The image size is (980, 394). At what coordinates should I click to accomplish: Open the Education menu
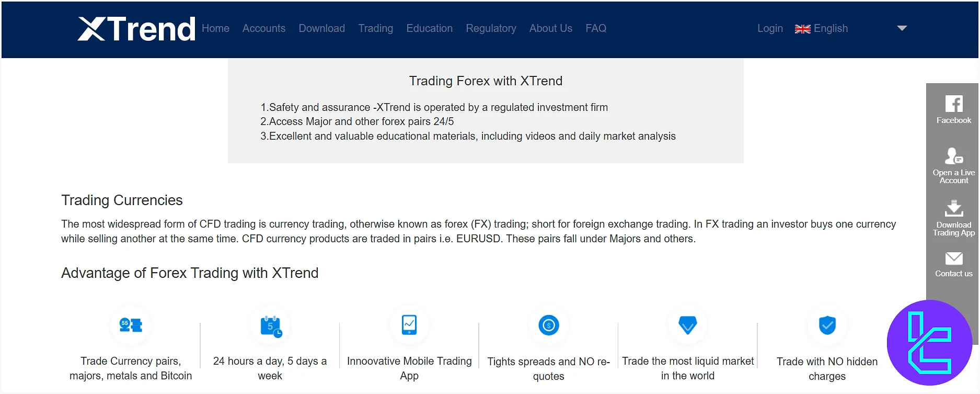[430, 28]
